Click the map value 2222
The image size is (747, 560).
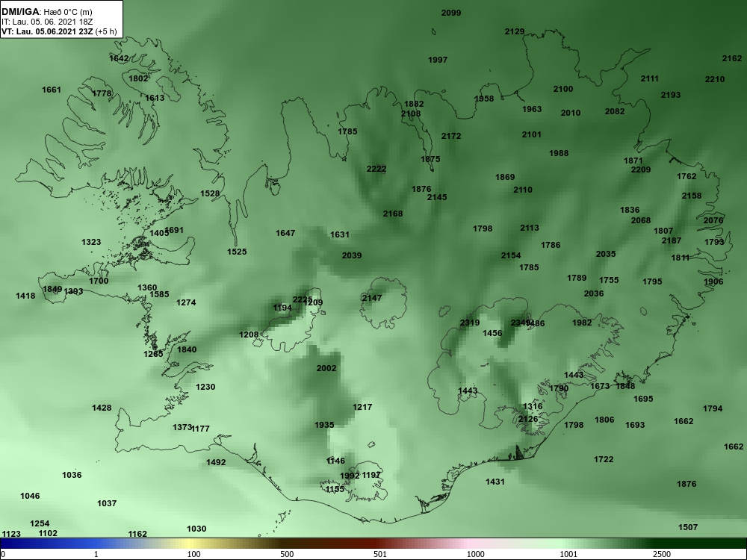pyautogui.click(x=376, y=169)
